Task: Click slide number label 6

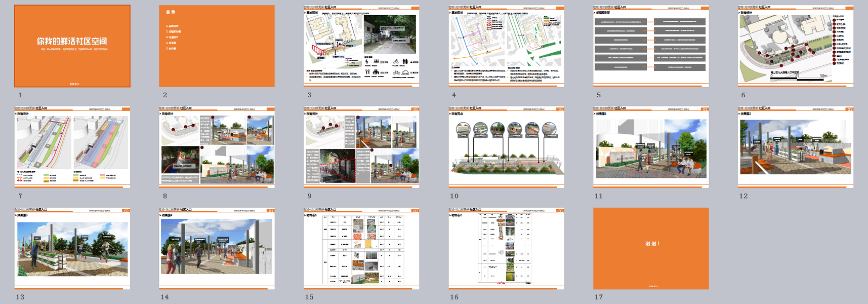Action: pyautogui.click(x=743, y=95)
